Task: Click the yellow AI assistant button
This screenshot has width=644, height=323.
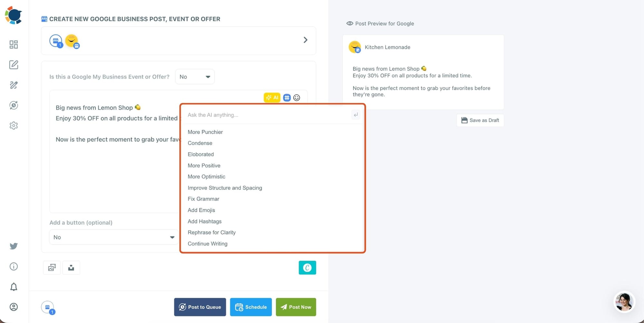Action: point(272,98)
